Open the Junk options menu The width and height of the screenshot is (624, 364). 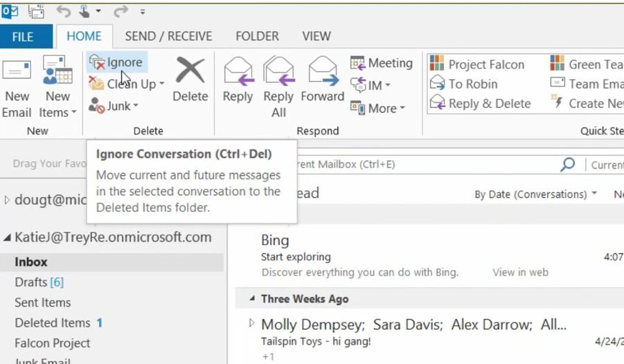[x=114, y=106]
